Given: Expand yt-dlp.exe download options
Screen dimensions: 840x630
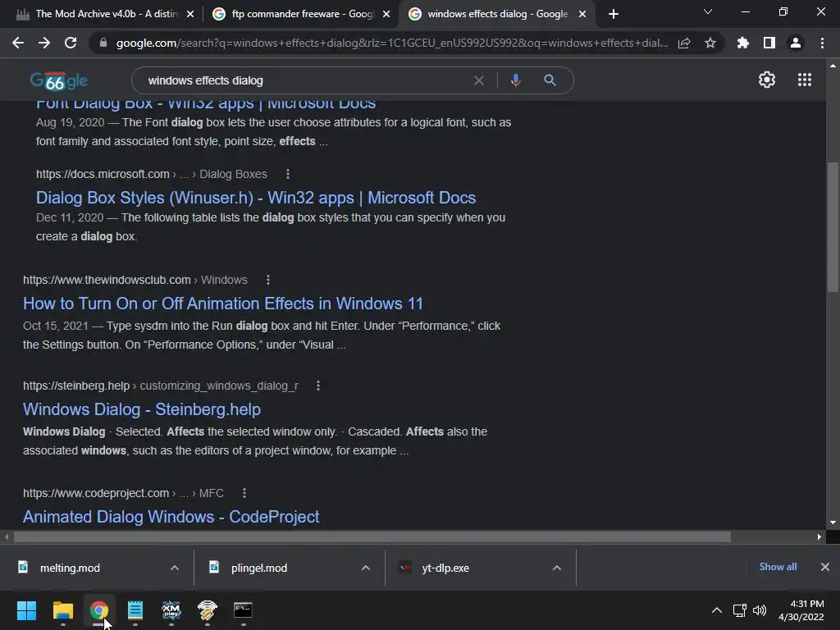Looking at the screenshot, I should pos(557,568).
